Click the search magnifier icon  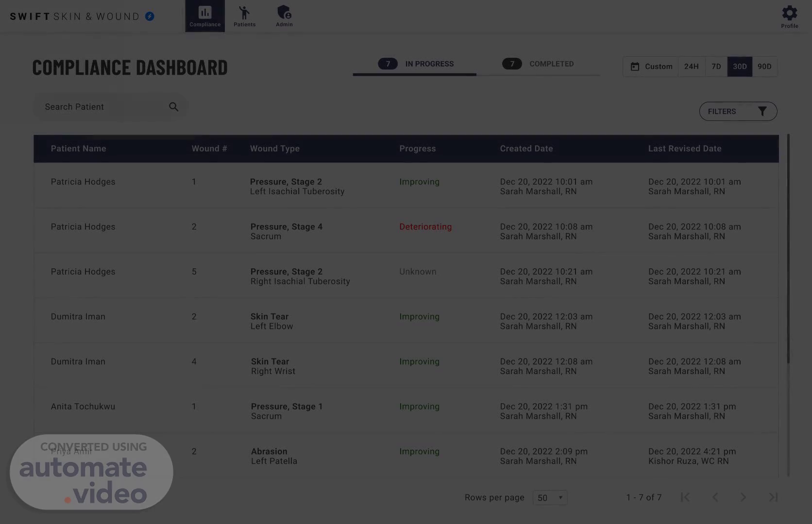click(x=173, y=107)
